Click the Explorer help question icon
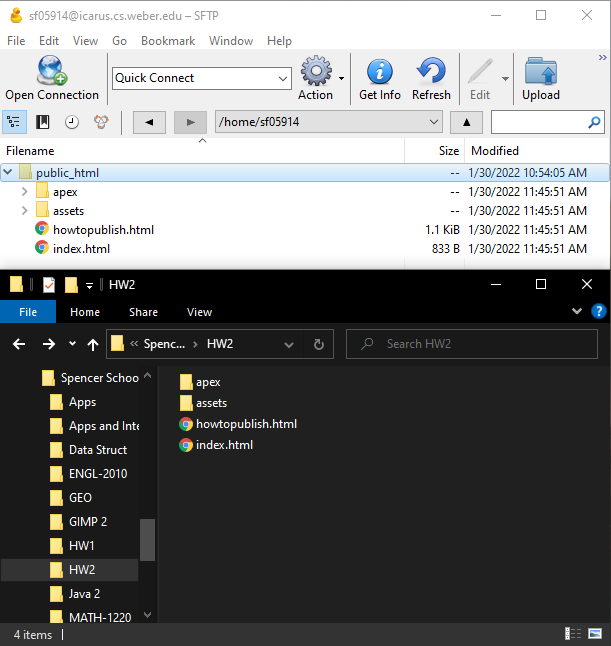 click(598, 311)
